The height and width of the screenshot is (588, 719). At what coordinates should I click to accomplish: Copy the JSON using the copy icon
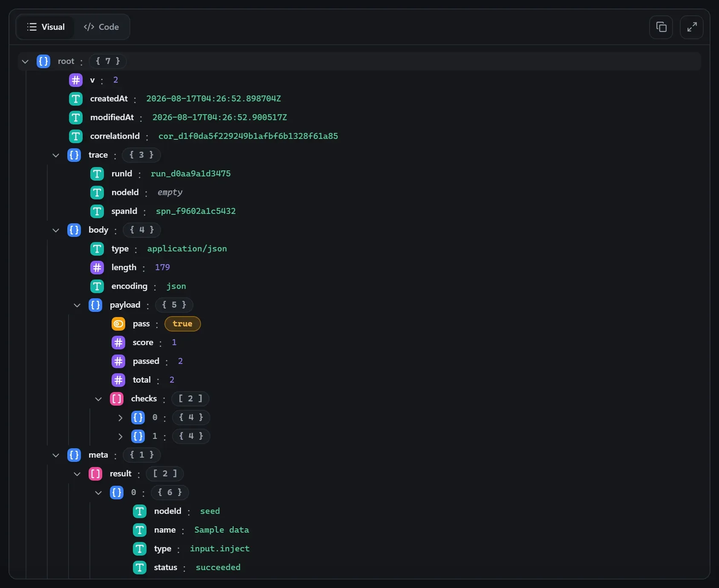pyautogui.click(x=661, y=27)
